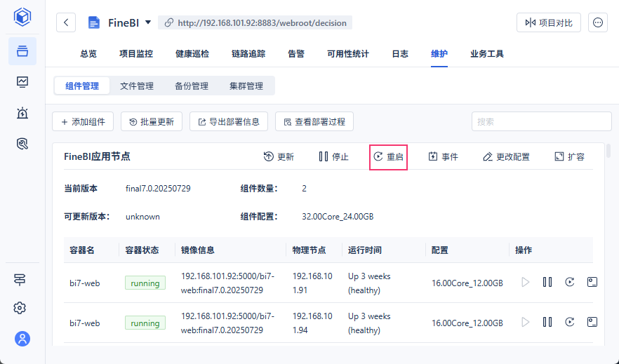
Task: Open the search-wrench tools sidebar icon
Action: click(x=22, y=144)
